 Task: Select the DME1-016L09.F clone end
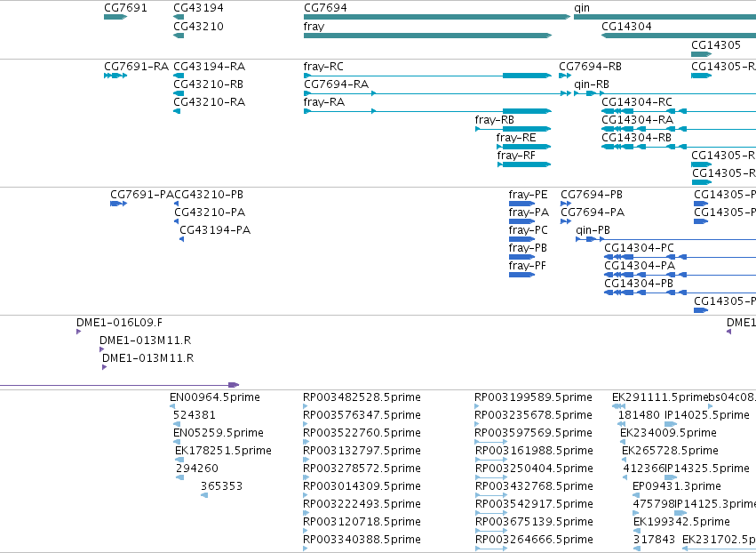click(x=78, y=332)
